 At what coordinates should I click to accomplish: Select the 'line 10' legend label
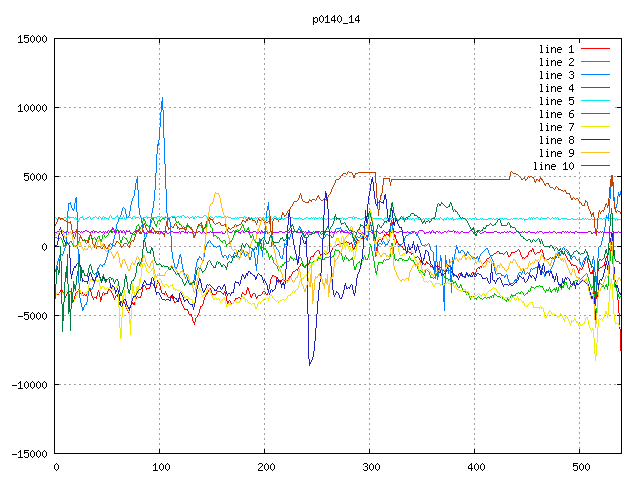(553, 166)
